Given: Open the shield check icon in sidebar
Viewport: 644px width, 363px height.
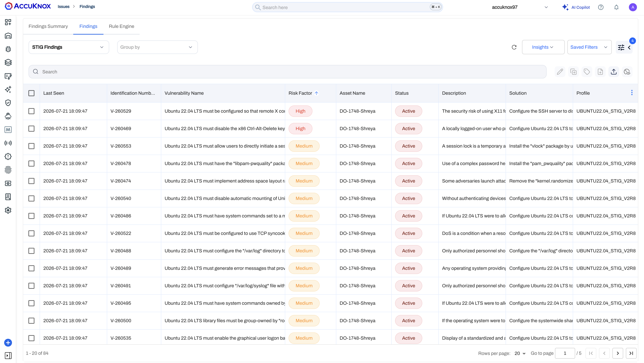Looking at the screenshot, I should pos(8,103).
